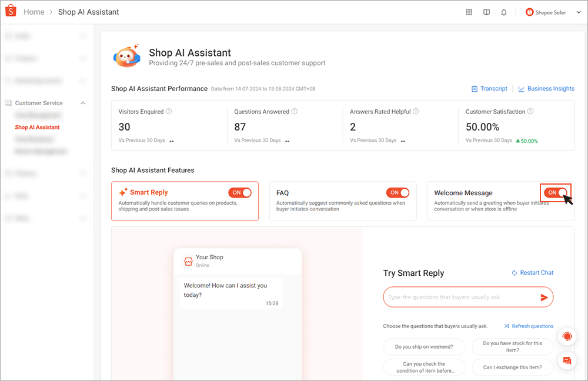Toggle Smart Reply off
Screen dimensions: 588x381
240,192
